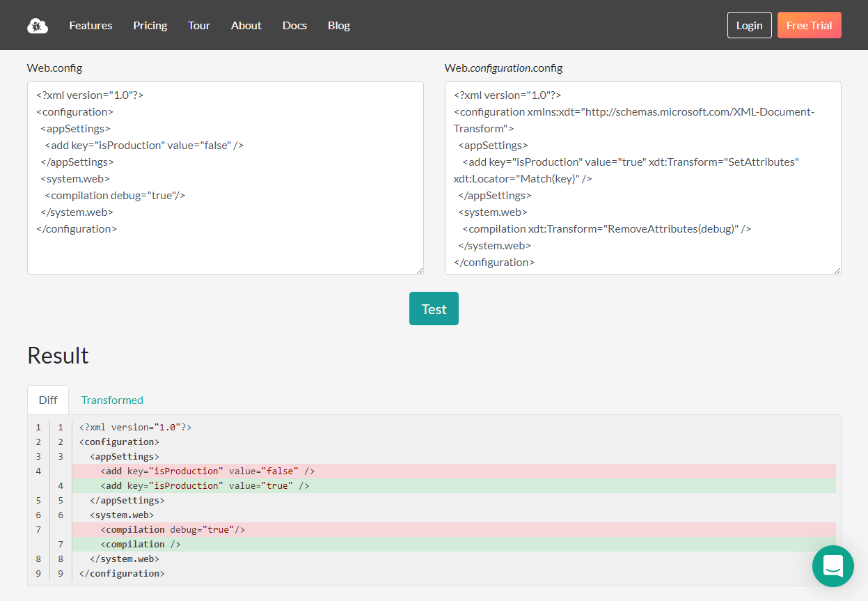Click the cloud bug site logo
This screenshot has height=601, width=868.
[37, 25]
